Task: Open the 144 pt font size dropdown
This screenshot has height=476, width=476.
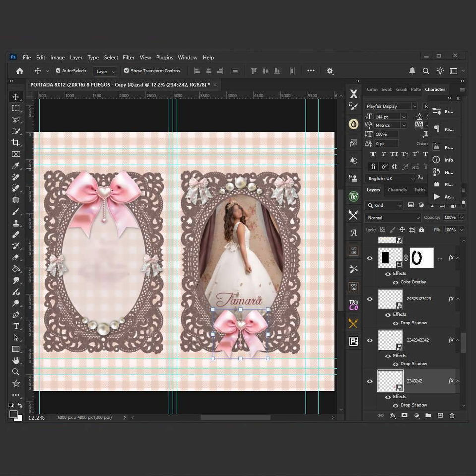Action: pos(404,117)
